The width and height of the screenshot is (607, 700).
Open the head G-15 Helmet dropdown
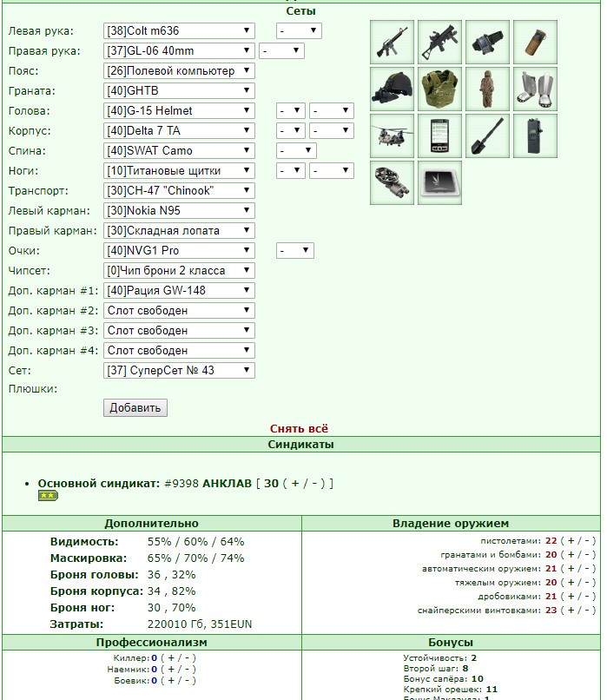tap(179, 110)
